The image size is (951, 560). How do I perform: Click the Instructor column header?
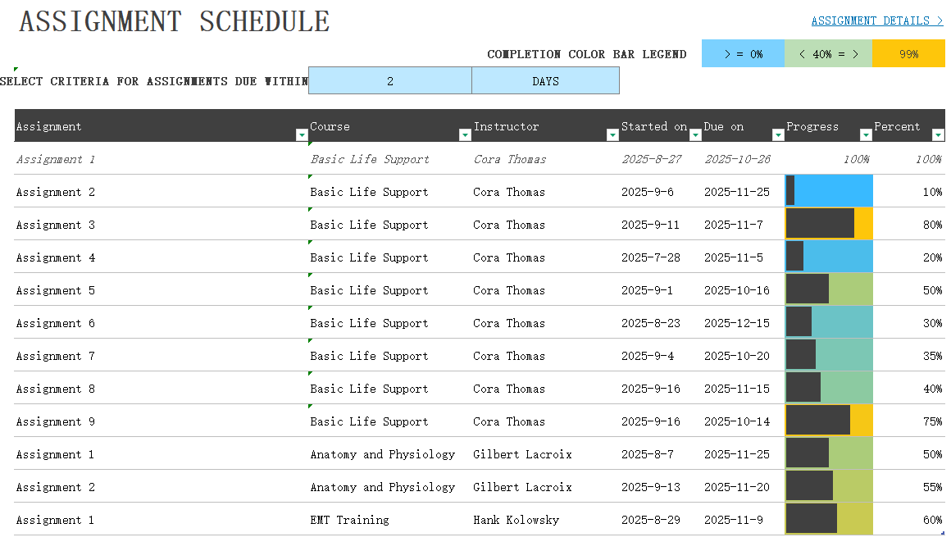point(506,127)
